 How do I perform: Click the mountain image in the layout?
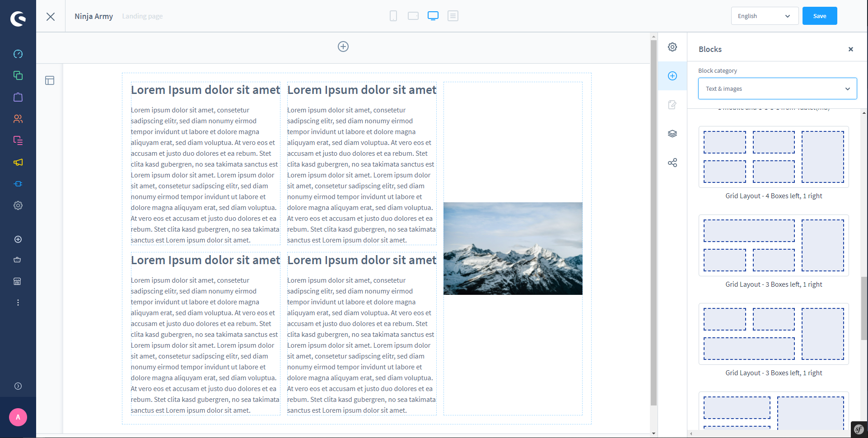pos(513,248)
